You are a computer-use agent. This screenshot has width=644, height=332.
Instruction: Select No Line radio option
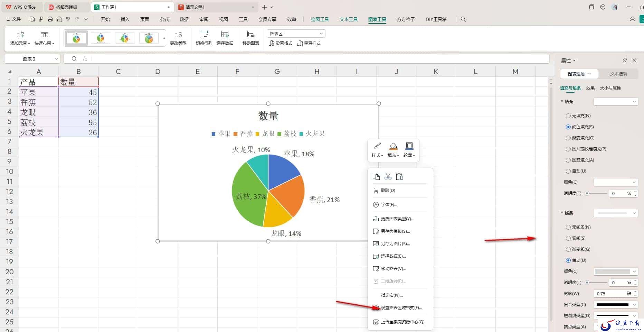568,227
